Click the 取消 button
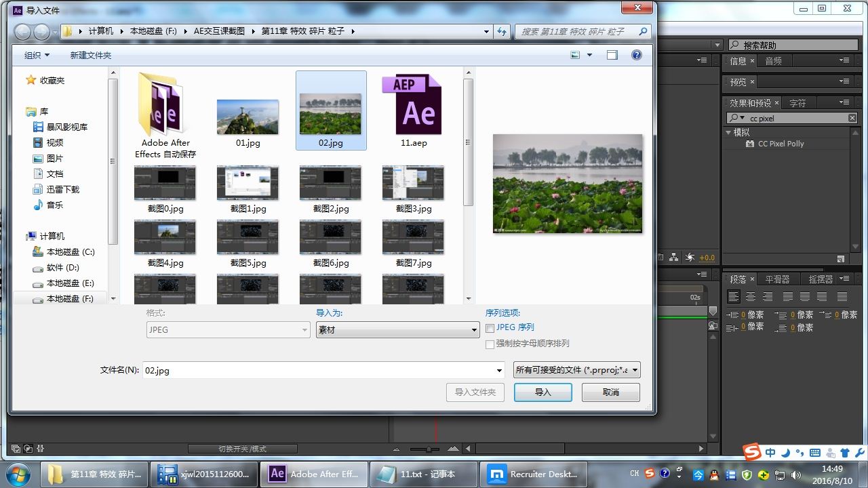868x488 pixels. (610, 392)
